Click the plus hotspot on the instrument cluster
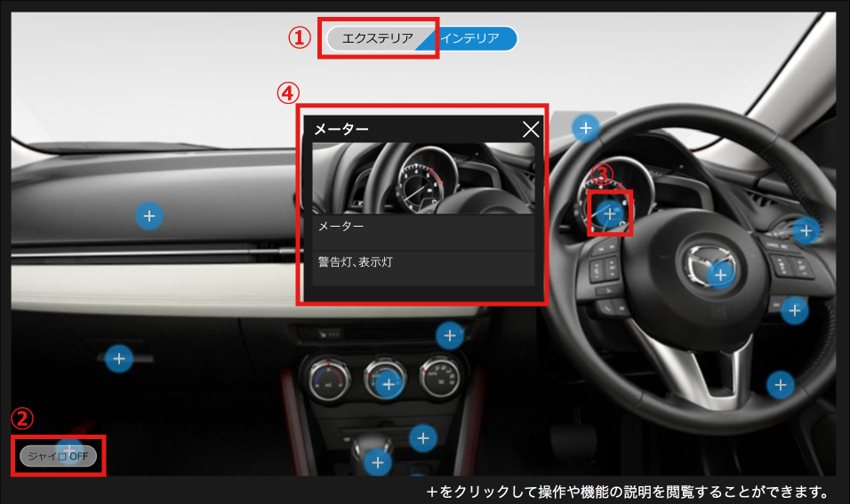 pos(609,213)
